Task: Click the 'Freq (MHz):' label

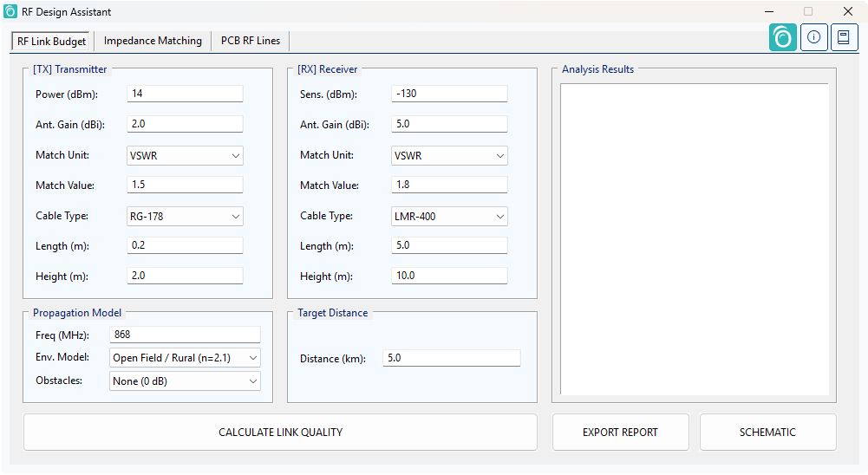Action: [x=62, y=335]
